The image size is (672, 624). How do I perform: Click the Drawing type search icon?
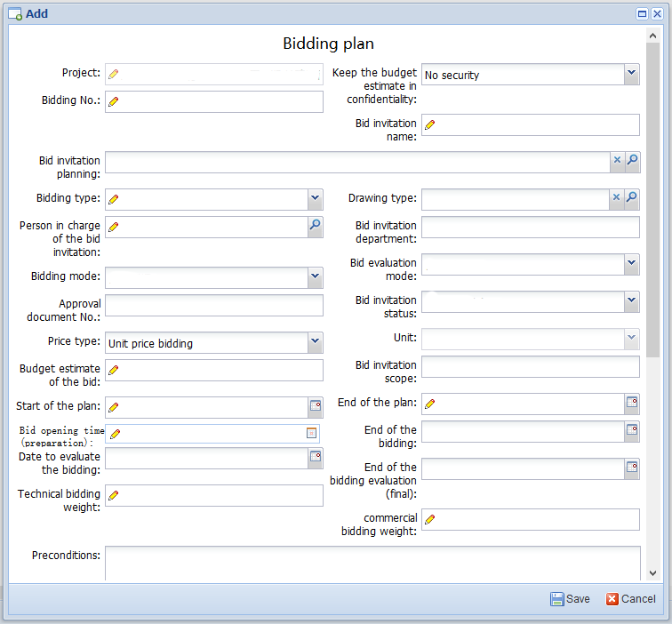point(632,198)
